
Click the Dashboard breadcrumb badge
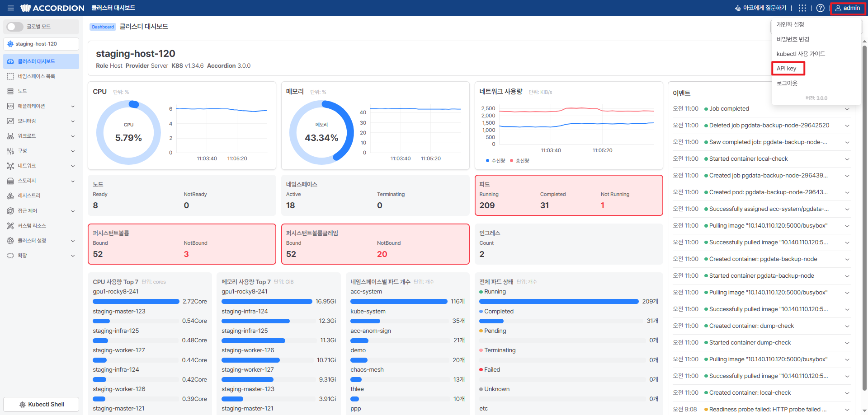coord(103,27)
